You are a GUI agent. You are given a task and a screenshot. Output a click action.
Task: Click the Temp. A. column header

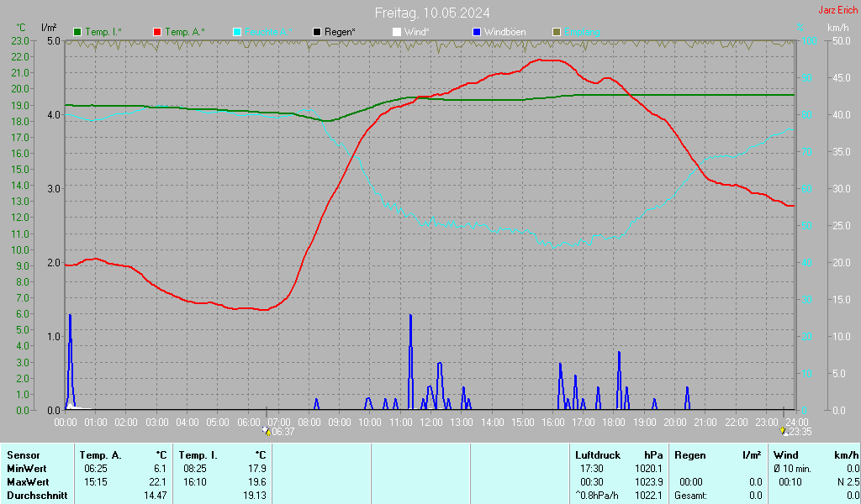pyautogui.click(x=100, y=455)
